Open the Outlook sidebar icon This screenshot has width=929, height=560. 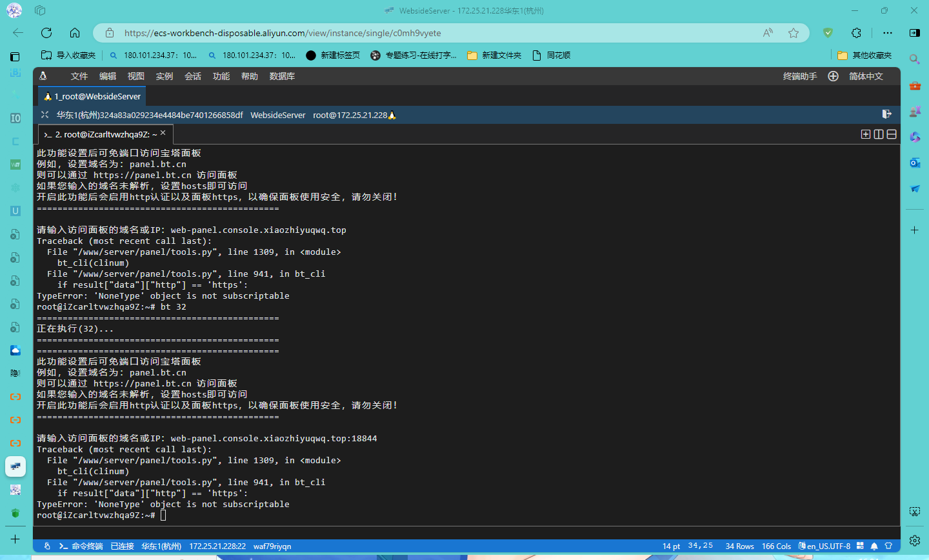915,163
